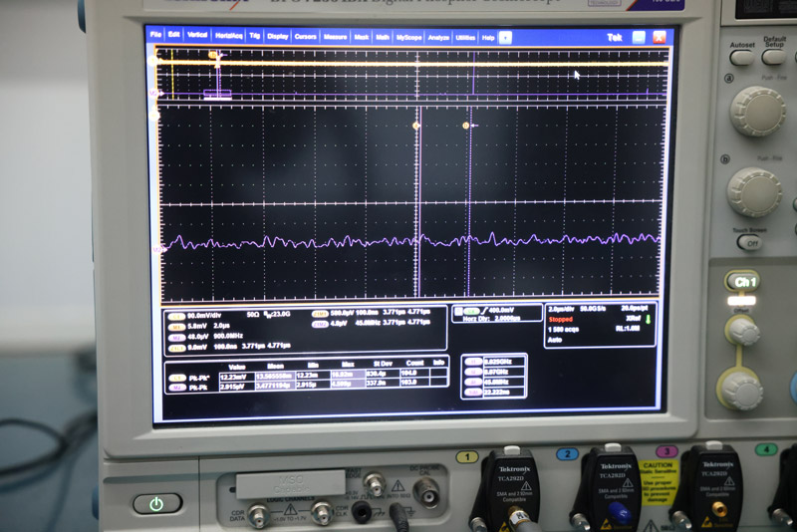Push the Autoset front-panel button

point(741,58)
